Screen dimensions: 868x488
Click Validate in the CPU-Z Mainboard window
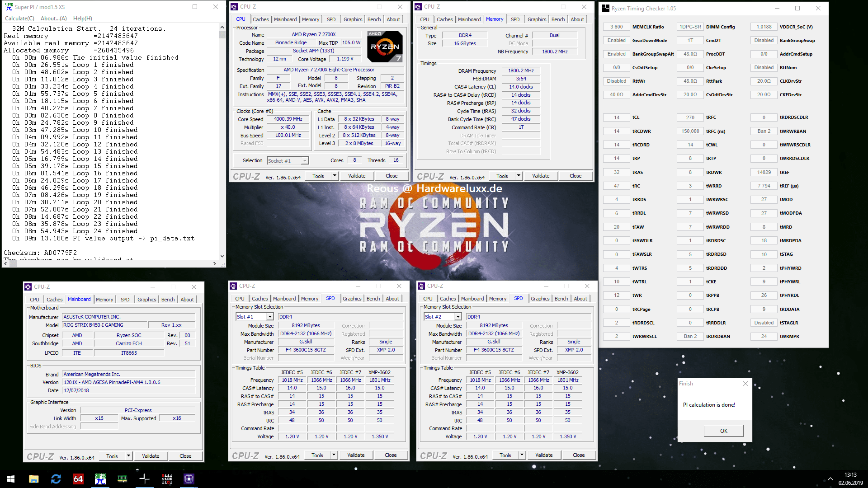click(x=151, y=456)
